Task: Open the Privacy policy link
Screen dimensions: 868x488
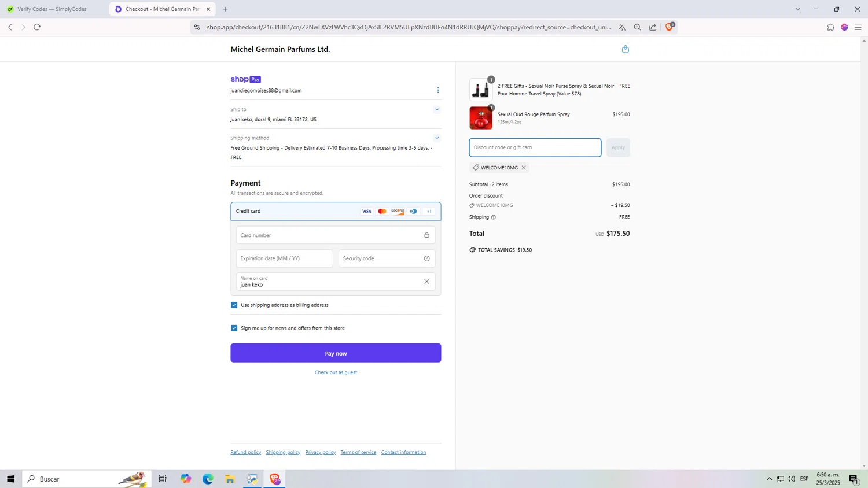Action: 321,453
